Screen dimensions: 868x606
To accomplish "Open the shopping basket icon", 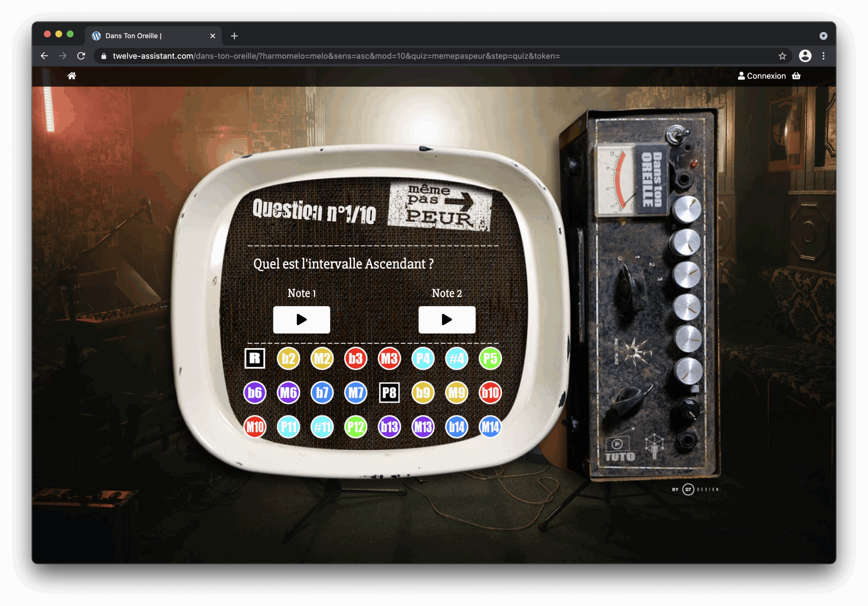I will point(796,76).
